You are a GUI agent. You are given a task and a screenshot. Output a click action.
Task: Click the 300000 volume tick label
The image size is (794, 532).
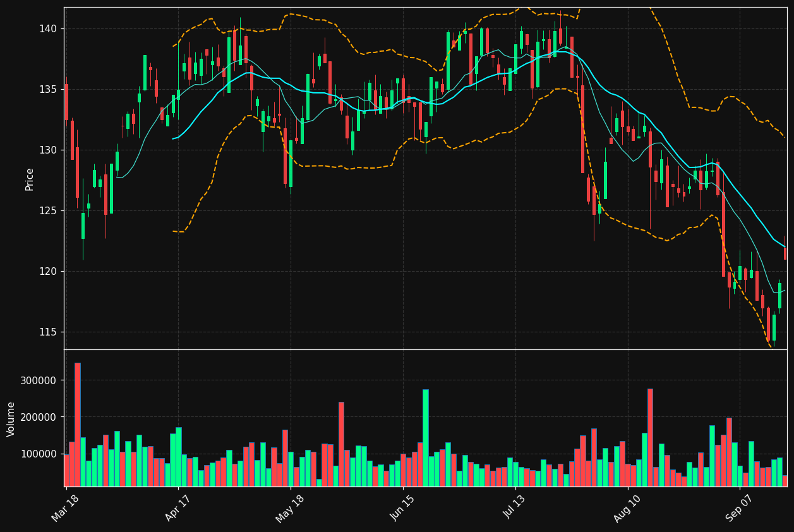(39, 381)
